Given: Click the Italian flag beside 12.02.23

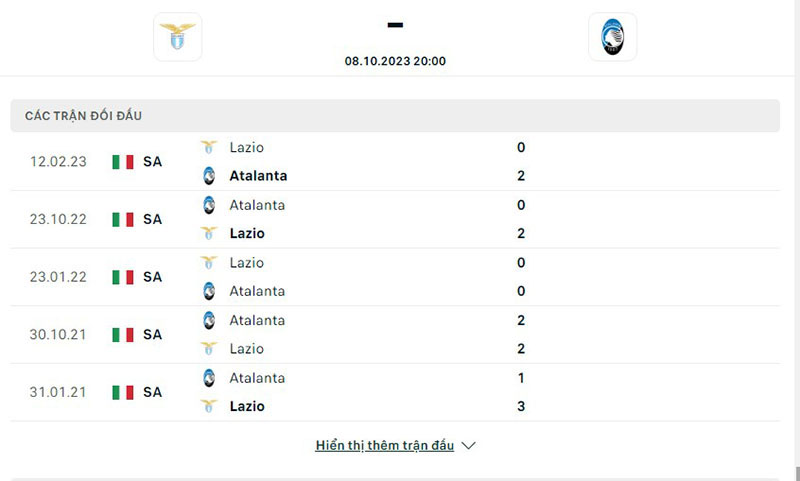Looking at the screenshot, I should tap(123, 162).
